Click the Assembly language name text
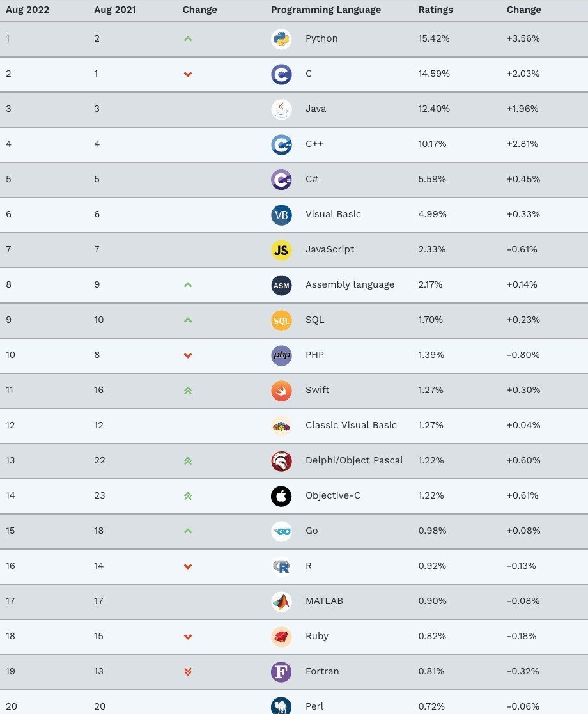 pos(350,284)
